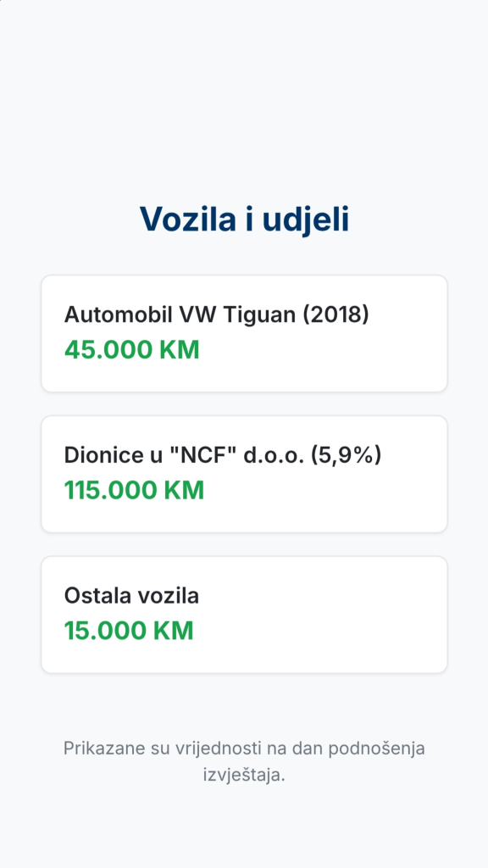The width and height of the screenshot is (488, 868).
Task: Select the "Automobil VW Tiguan (2018)" title text
Action: point(216,315)
